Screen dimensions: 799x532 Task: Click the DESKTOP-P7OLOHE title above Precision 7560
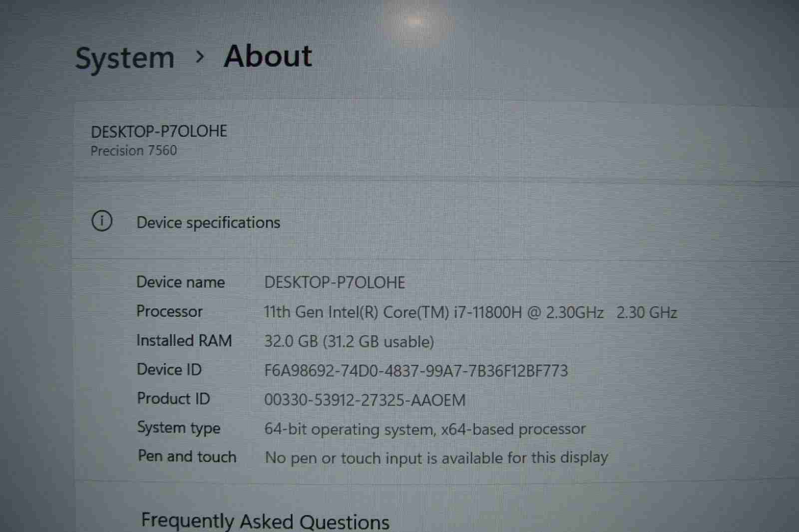click(159, 131)
